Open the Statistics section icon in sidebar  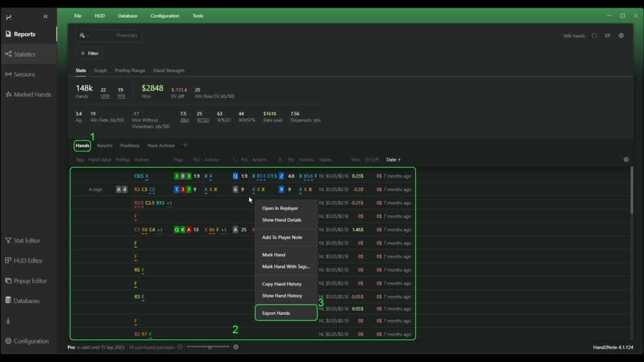click(x=9, y=54)
